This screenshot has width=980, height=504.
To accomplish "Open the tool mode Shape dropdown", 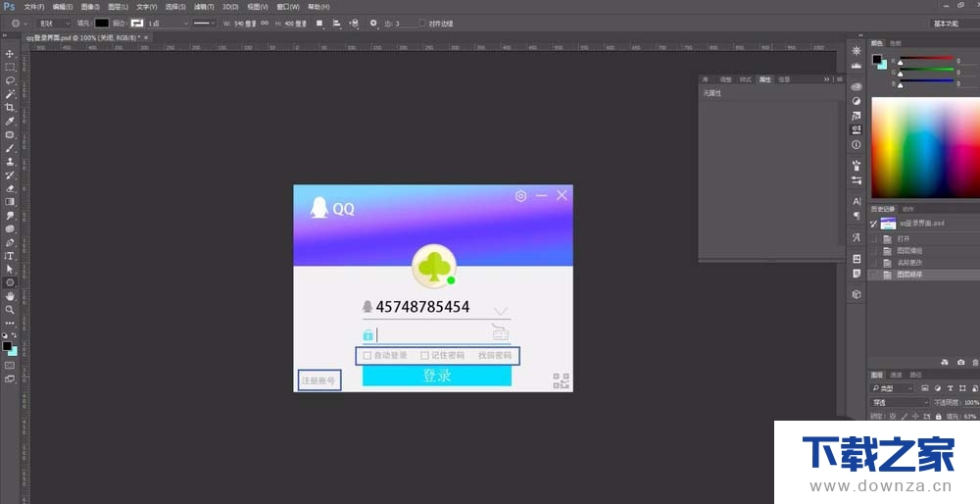I will click(x=54, y=24).
